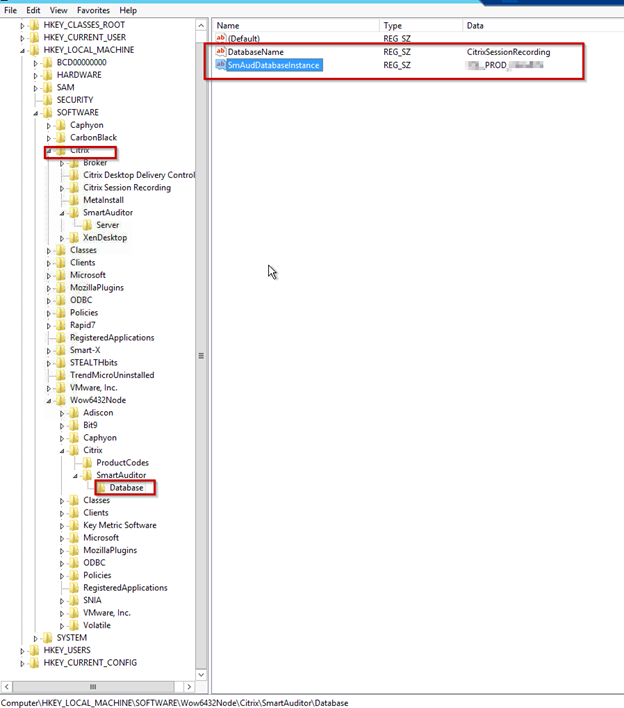Click the CitrixSessionRecording data cell
The width and height of the screenshot is (624, 708).
pyautogui.click(x=508, y=52)
